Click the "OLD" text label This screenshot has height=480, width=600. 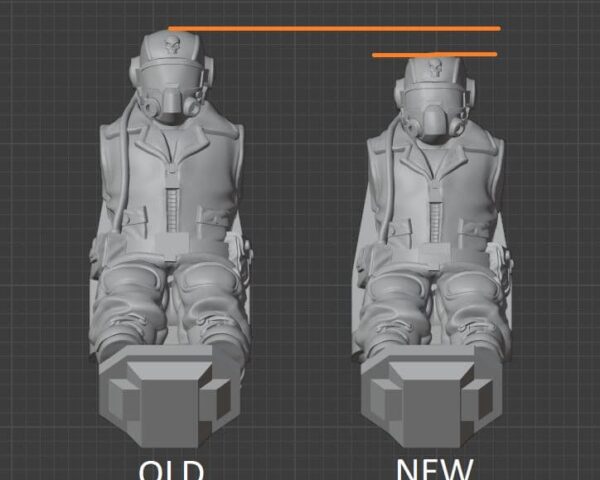click(x=171, y=470)
